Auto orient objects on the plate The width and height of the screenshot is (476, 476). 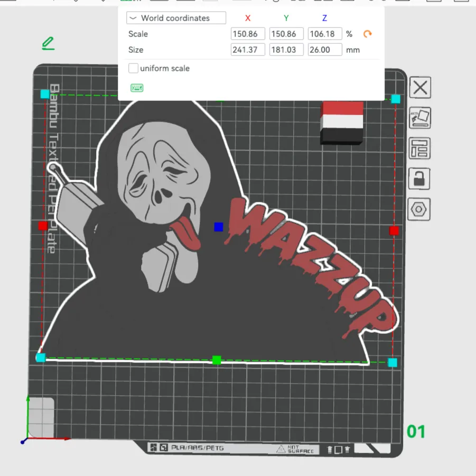(x=420, y=118)
